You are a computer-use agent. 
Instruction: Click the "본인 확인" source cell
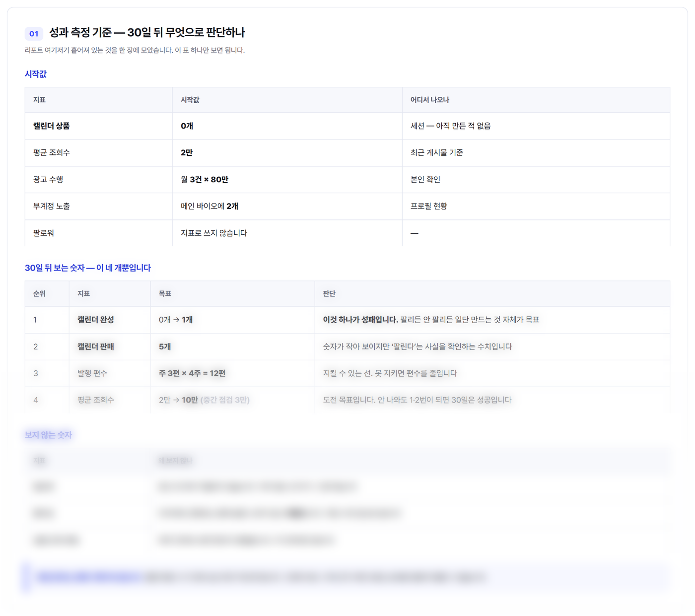(536, 180)
